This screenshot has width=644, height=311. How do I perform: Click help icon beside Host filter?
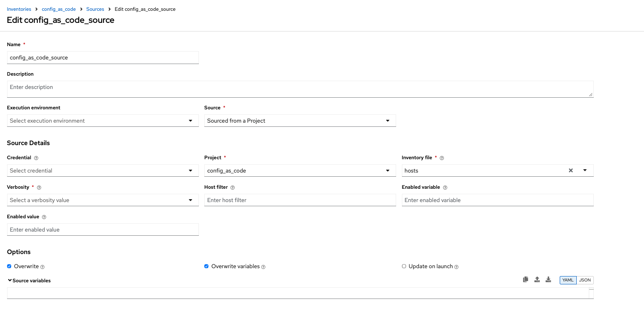pyautogui.click(x=233, y=188)
